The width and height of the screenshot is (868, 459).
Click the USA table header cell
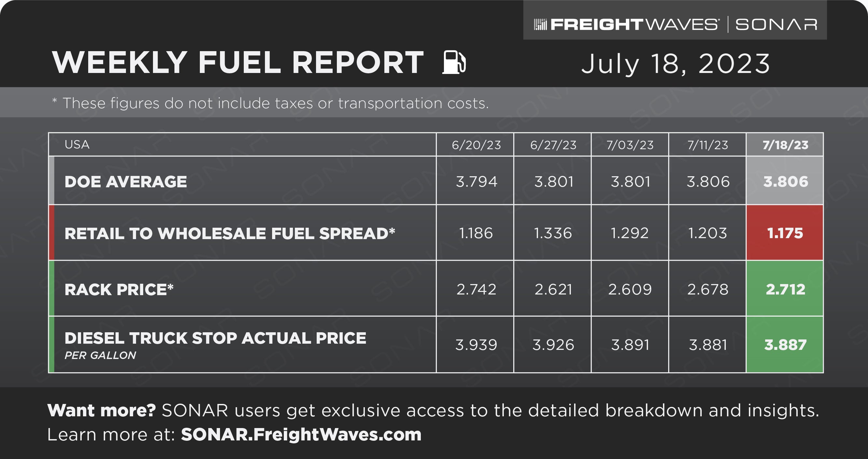[242, 144]
